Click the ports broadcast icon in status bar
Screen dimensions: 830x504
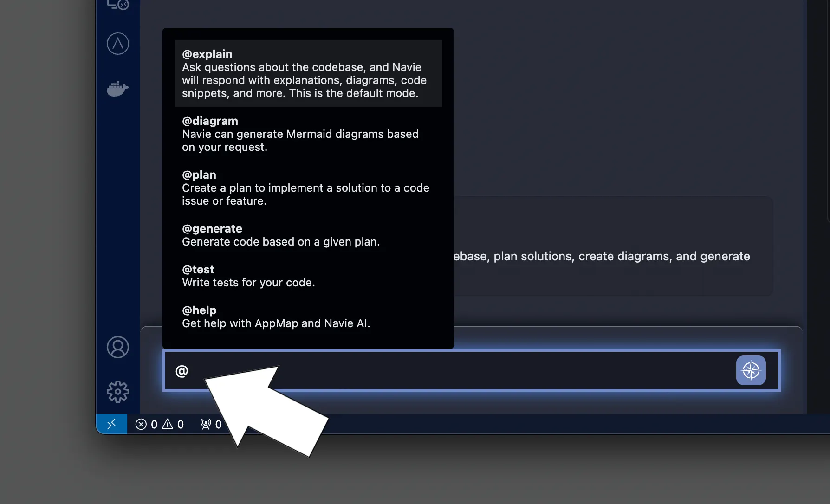coord(211,424)
